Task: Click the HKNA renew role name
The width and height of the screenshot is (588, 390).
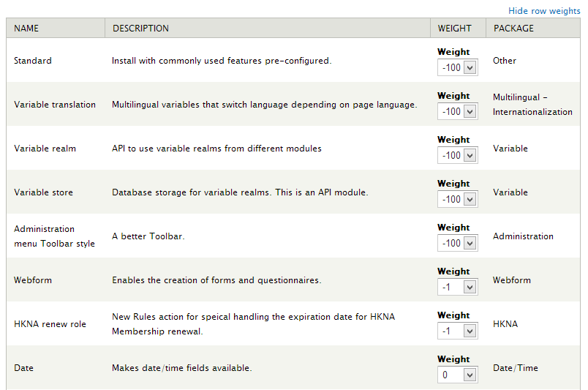Action: 50,324
